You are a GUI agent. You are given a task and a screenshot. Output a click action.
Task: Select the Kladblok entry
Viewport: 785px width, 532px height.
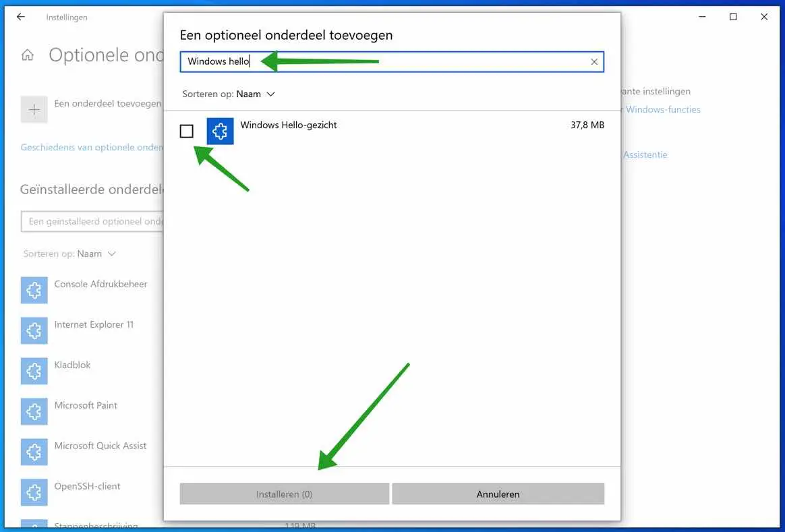[73, 365]
